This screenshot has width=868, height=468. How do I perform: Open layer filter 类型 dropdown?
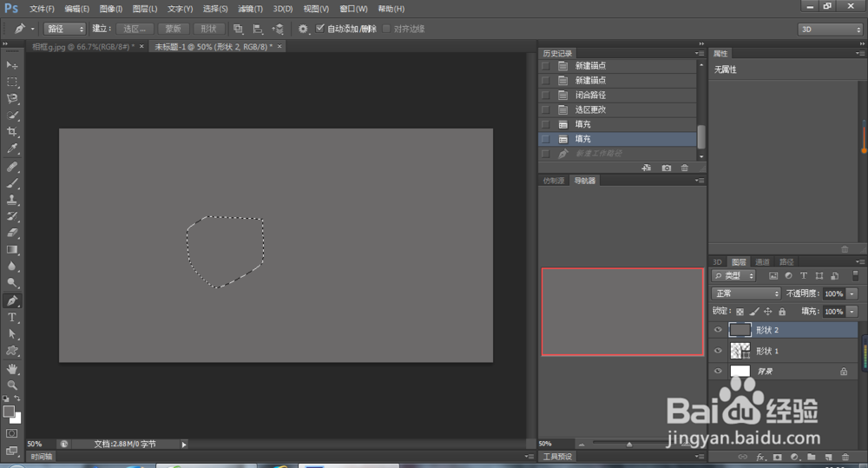point(733,276)
